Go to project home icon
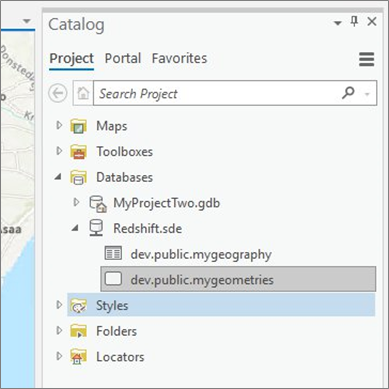389x389 pixels. [x=83, y=93]
